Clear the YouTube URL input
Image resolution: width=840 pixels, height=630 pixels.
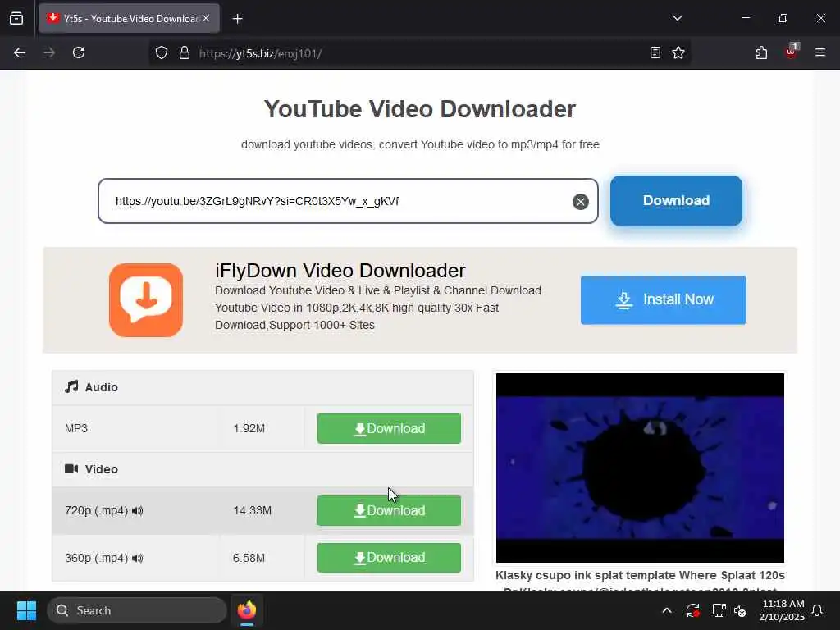tap(580, 202)
